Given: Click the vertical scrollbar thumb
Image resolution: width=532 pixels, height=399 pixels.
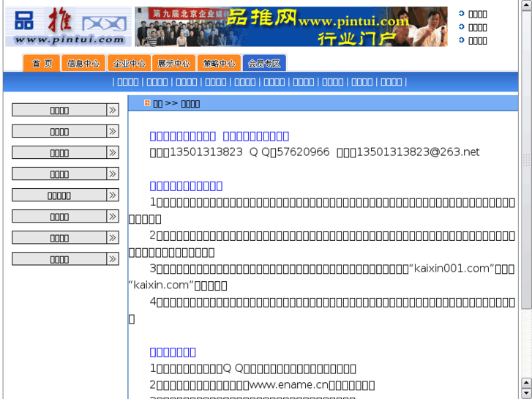Looking at the screenshot, I should (527, 160).
